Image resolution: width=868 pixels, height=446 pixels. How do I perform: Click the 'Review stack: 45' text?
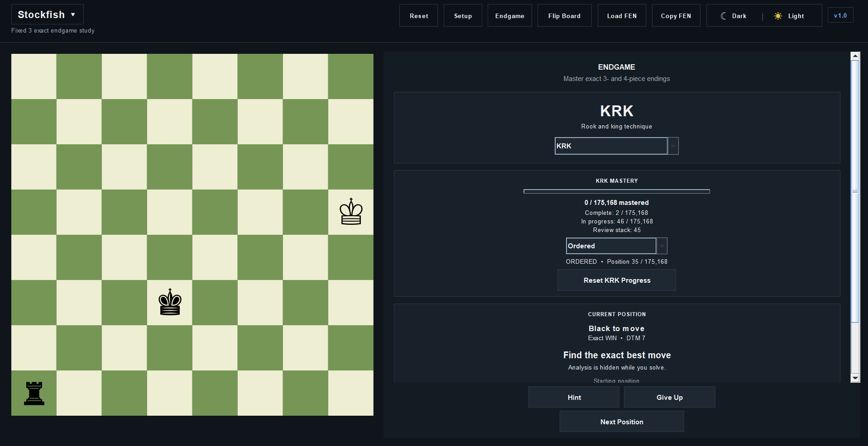(617, 230)
